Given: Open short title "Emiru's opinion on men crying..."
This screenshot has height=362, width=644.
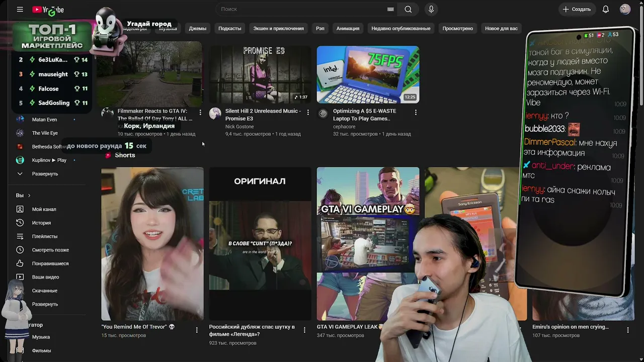Looking at the screenshot, I should coord(571,327).
